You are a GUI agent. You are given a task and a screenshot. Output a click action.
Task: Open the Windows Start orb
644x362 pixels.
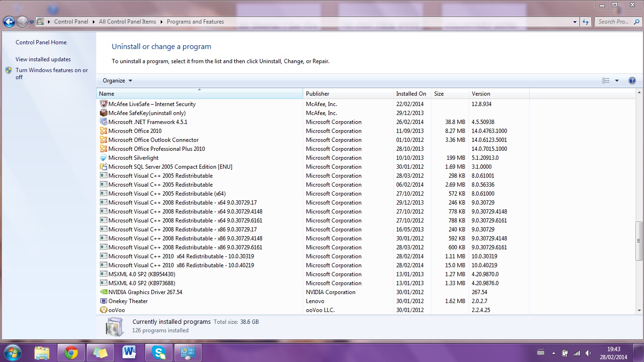click(x=12, y=353)
